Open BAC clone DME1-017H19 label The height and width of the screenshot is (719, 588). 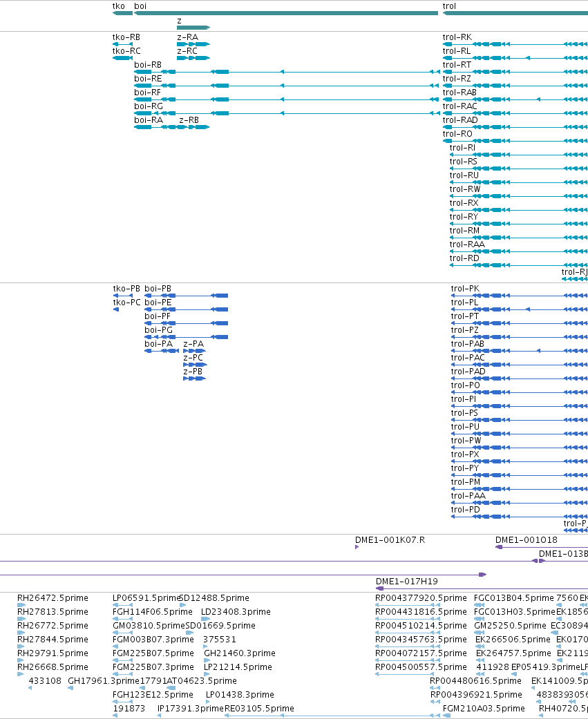tap(407, 581)
